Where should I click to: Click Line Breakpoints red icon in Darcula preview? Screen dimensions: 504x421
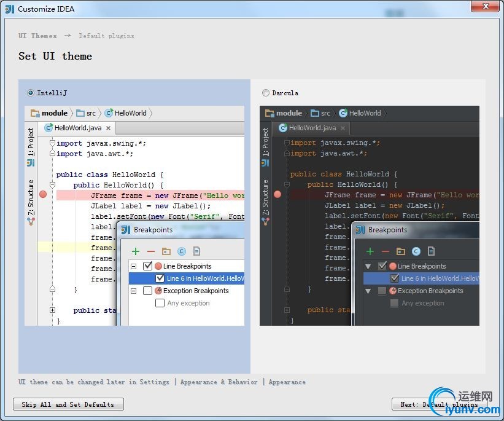point(393,266)
